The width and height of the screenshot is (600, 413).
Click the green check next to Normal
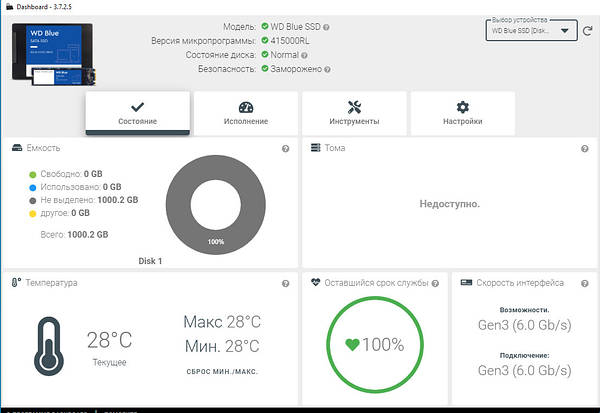point(265,54)
